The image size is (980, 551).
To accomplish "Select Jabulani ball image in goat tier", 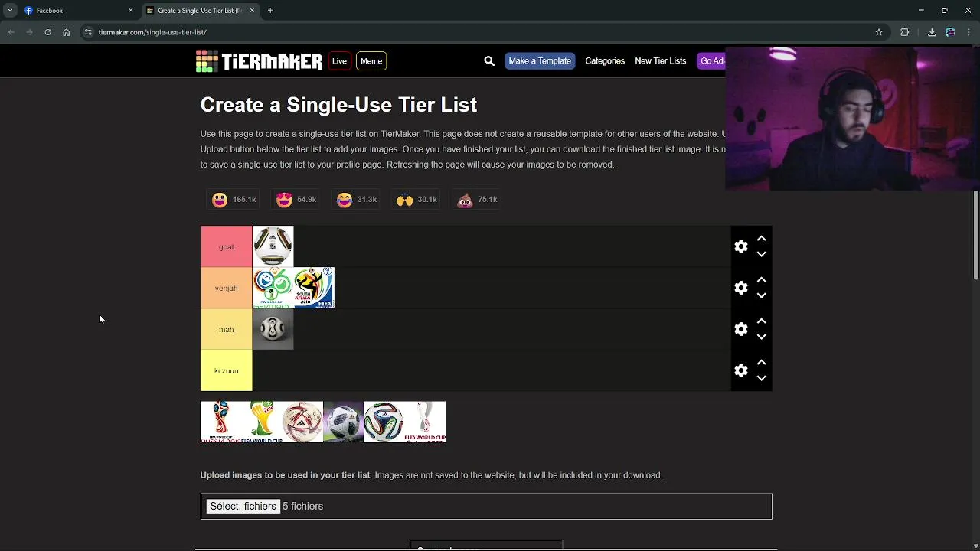I will click(273, 246).
